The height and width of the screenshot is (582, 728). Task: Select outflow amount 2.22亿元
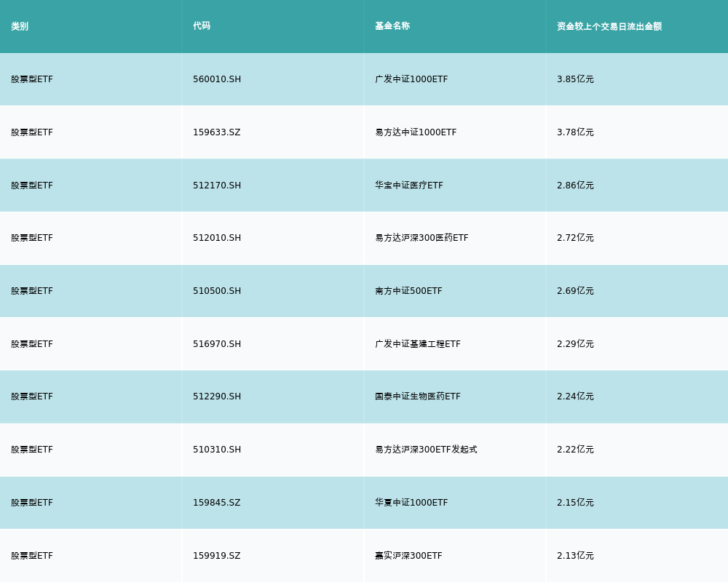(x=575, y=450)
